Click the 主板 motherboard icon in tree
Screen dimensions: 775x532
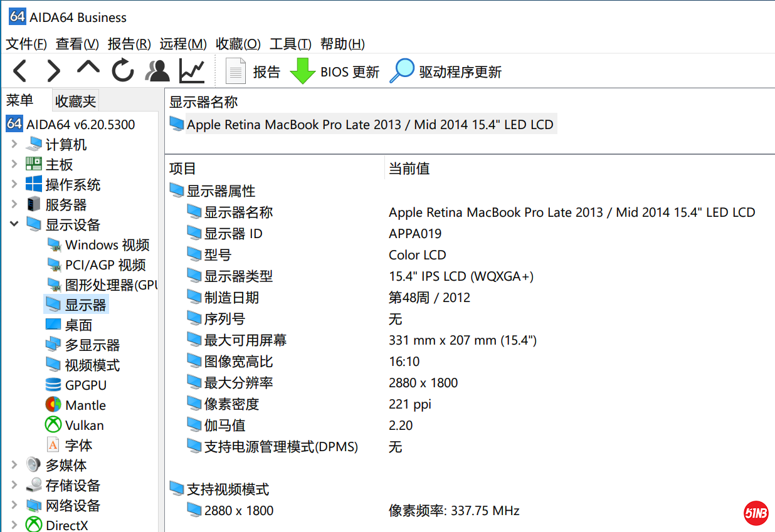pyautogui.click(x=34, y=165)
